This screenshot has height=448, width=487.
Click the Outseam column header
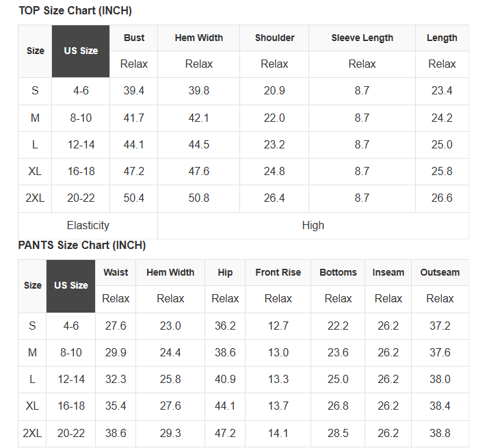pos(440,272)
